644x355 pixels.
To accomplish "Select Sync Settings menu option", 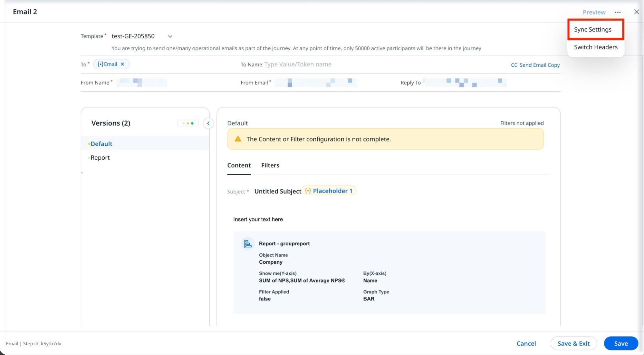I will pyautogui.click(x=592, y=29).
